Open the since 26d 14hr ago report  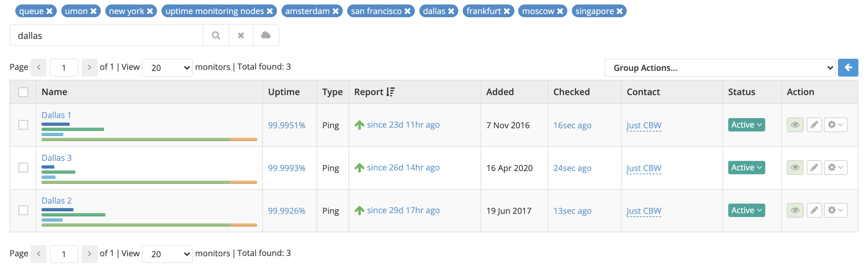(x=403, y=168)
